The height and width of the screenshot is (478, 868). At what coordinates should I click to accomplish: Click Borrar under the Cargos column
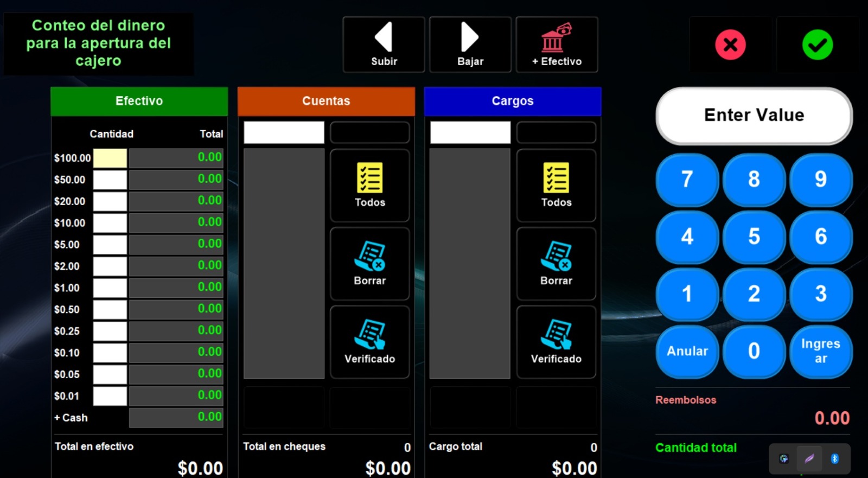pos(556,264)
